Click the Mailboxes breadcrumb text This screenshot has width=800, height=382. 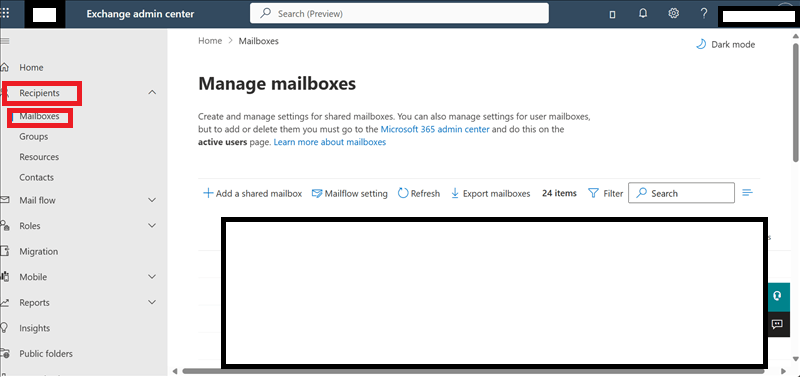[259, 41]
